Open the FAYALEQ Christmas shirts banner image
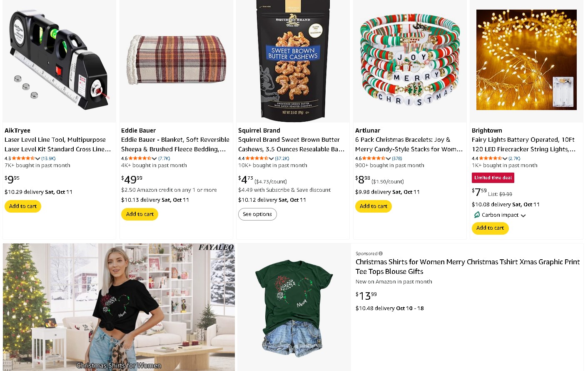Image resolution: width=588 pixels, height=371 pixels. pos(119,307)
